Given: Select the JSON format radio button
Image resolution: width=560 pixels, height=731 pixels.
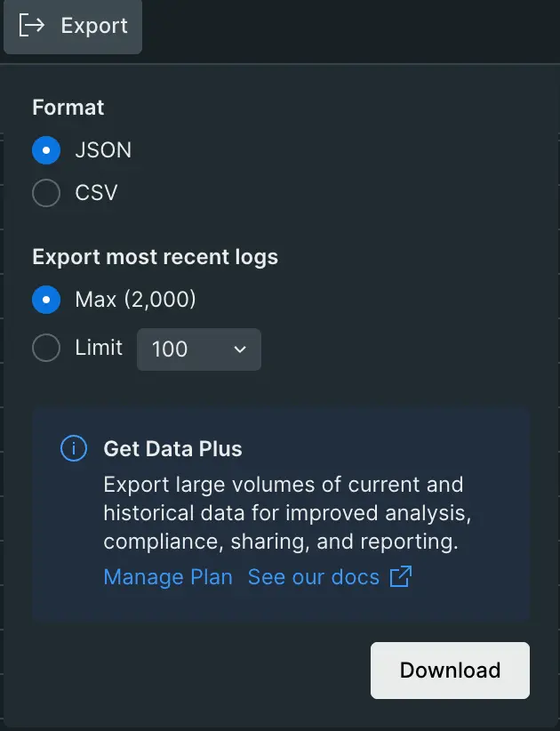Looking at the screenshot, I should click(46, 150).
